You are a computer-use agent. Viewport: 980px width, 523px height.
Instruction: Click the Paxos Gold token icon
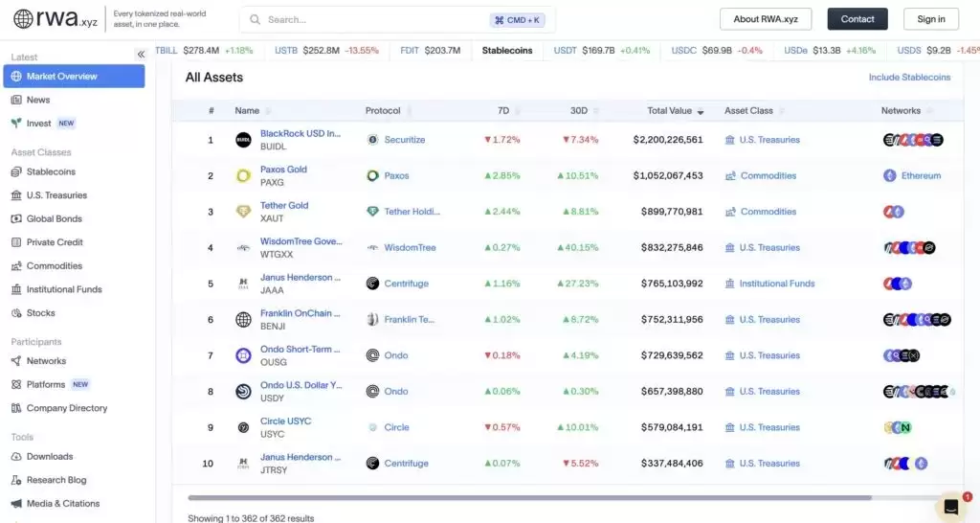tap(243, 176)
